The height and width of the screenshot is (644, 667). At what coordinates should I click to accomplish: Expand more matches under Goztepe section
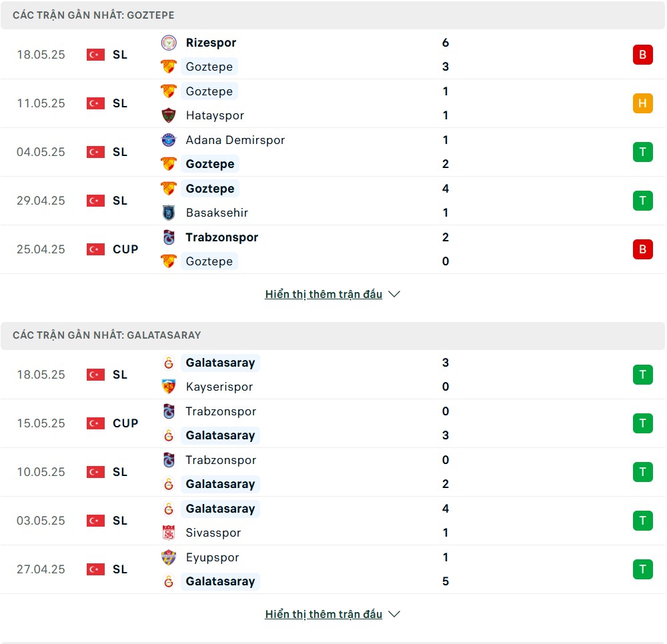coord(323,294)
